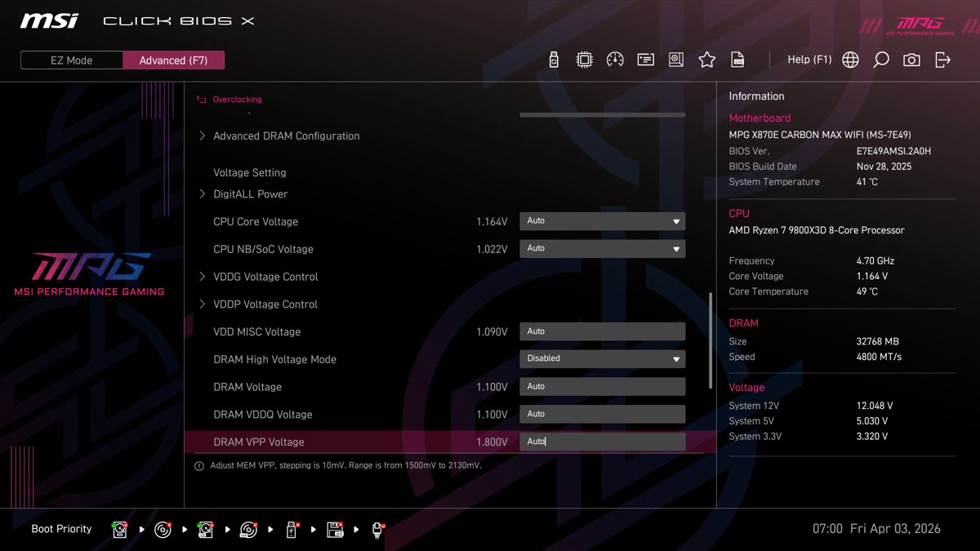Change language with the globe icon

click(850, 60)
